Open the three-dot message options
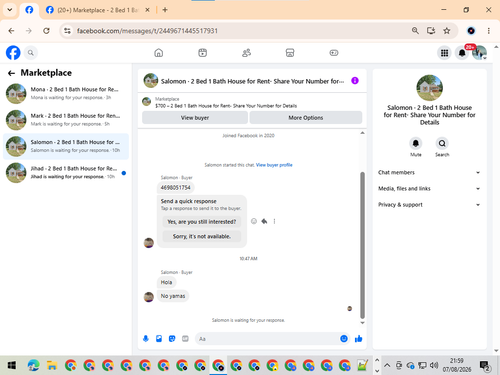This screenshot has height=375, width=500. [274, 221]
